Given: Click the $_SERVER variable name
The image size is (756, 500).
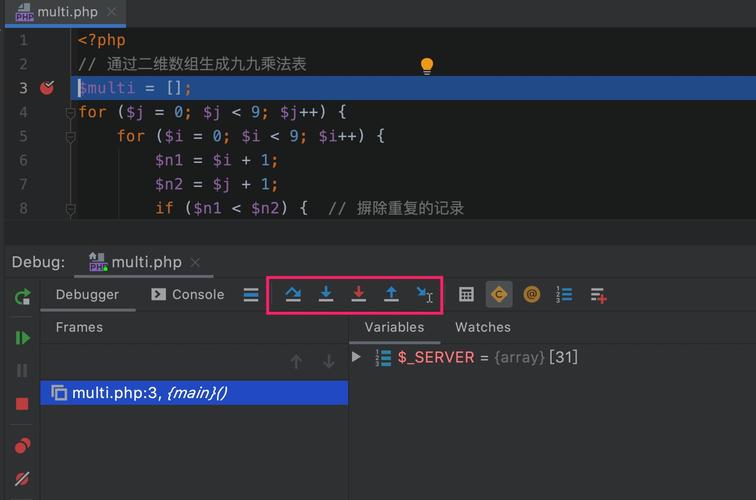Looking at the screenshot, I should 436,357.
